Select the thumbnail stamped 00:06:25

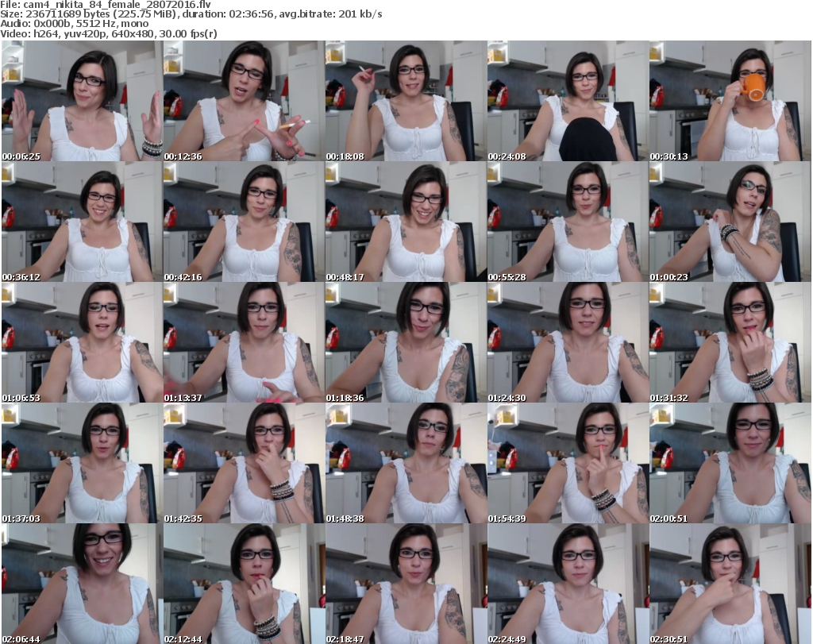click(82, 101)
